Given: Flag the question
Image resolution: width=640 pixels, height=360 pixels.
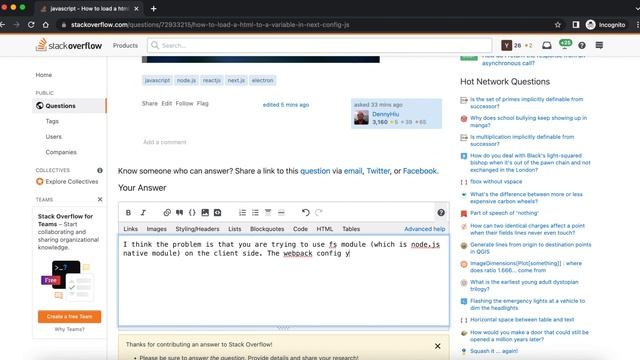Looking at the screenshot, I should click(202, 104).
